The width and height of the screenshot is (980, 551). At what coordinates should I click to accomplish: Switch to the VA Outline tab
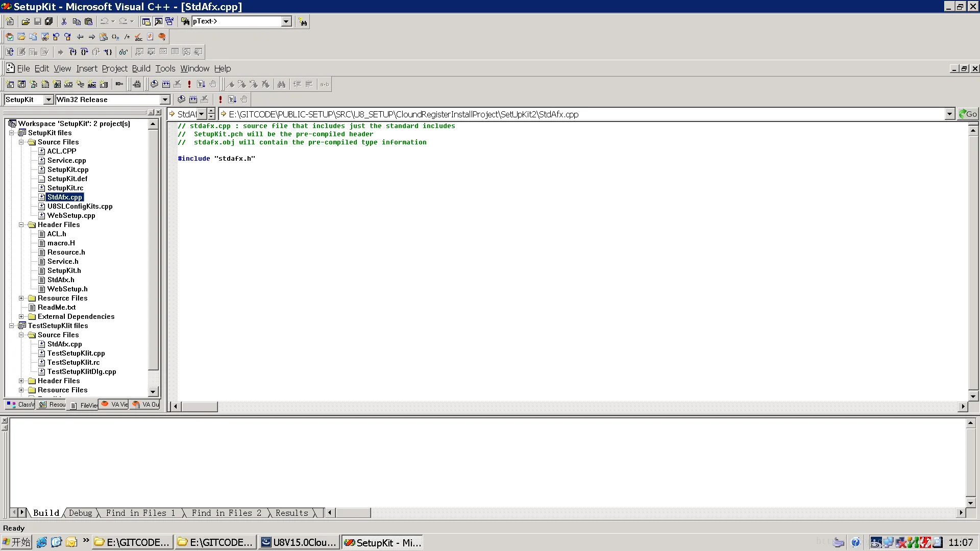(x=145, y=405)
